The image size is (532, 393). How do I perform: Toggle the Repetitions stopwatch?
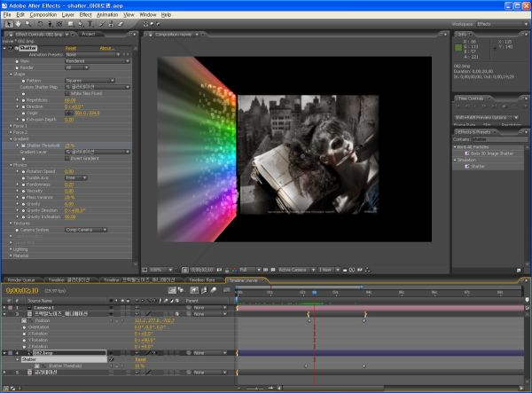pos(23,100)
